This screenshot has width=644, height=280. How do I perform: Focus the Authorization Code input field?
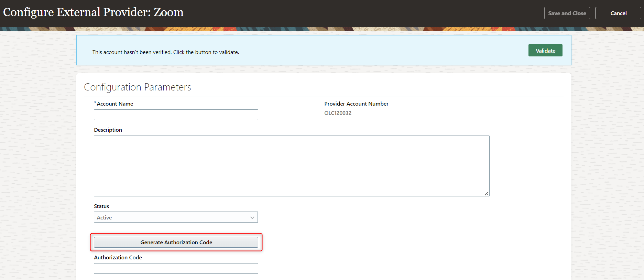pyautogui.click(x=176, y=268)
